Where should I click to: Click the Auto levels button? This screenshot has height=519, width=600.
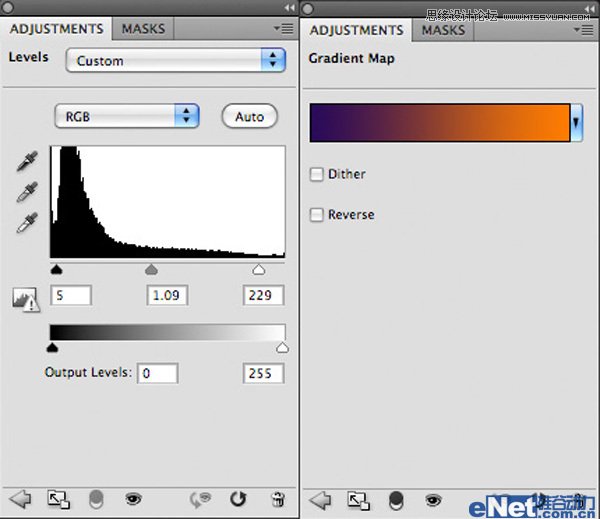click(249, 116)
